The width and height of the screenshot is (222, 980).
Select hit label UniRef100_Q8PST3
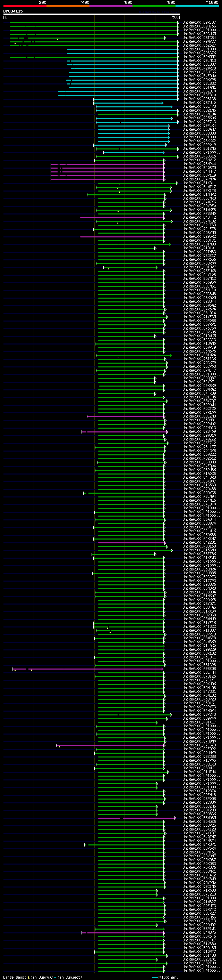point(199,714)
